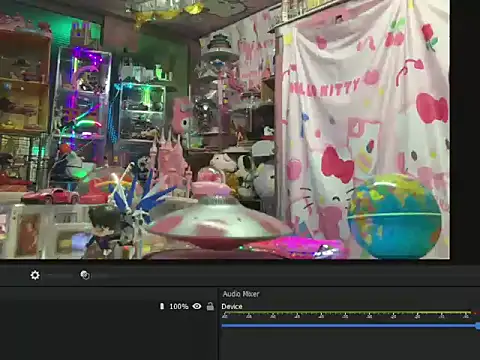Select the Audio Mixer panel title

pos(241,294)
